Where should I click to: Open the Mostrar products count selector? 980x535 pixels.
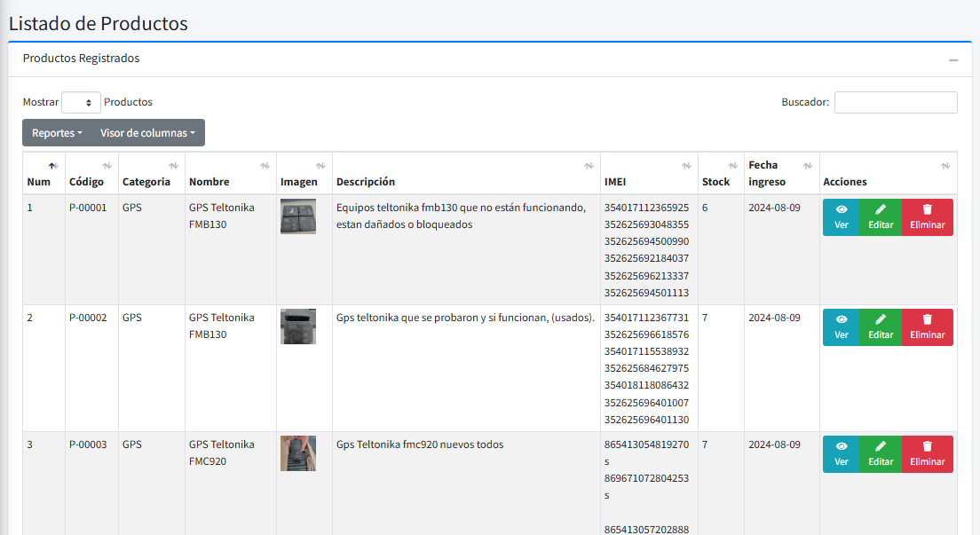(81, 103)
